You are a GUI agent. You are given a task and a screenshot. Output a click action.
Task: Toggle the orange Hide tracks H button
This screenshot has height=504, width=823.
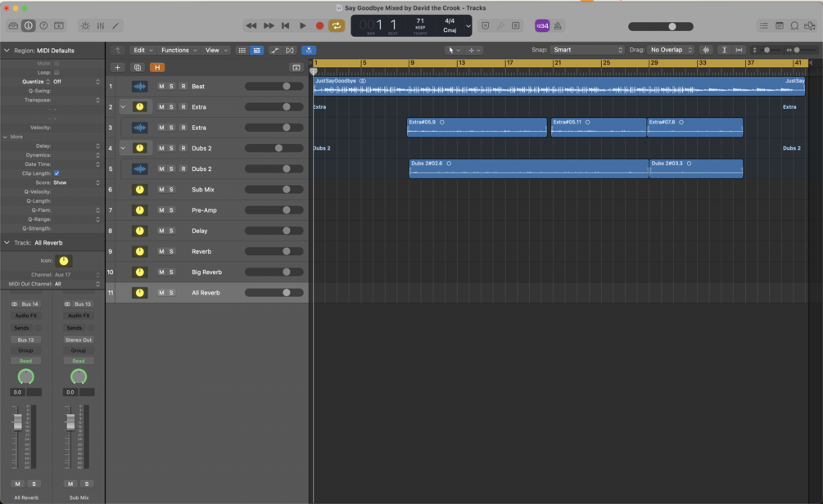click(x=157, y=68)
